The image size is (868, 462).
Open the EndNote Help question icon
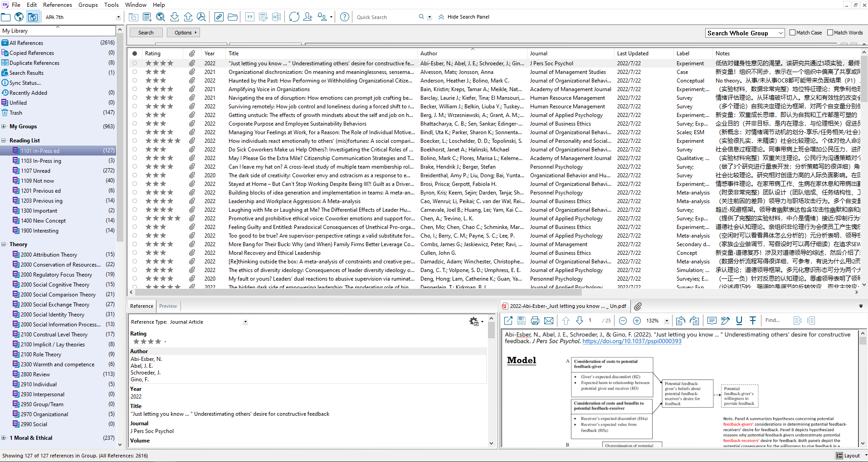coord(345,17)
